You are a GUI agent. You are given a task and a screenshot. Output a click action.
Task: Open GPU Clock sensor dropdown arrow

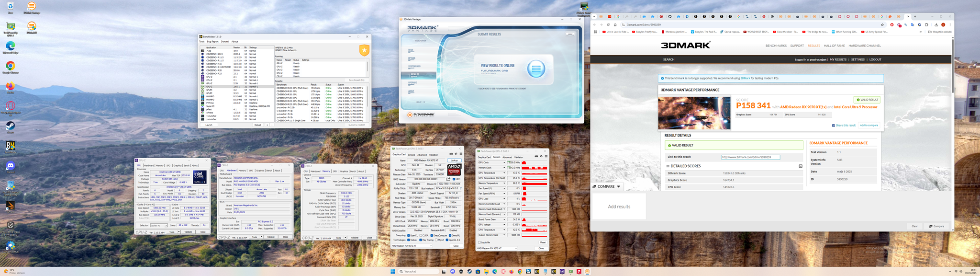click(504, 162)
